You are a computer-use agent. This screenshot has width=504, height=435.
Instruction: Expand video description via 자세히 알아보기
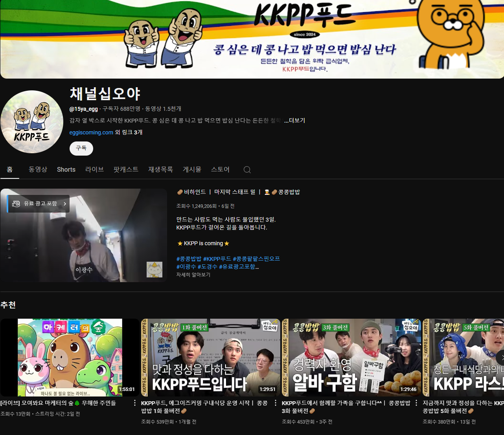(x=193, y=275)
